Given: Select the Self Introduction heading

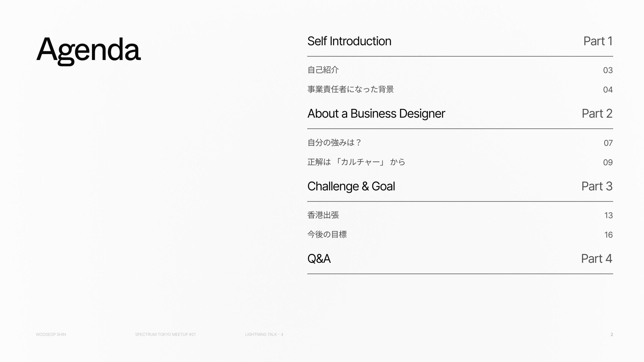Looking at the screenshot, I should click(x=349, y=41).
